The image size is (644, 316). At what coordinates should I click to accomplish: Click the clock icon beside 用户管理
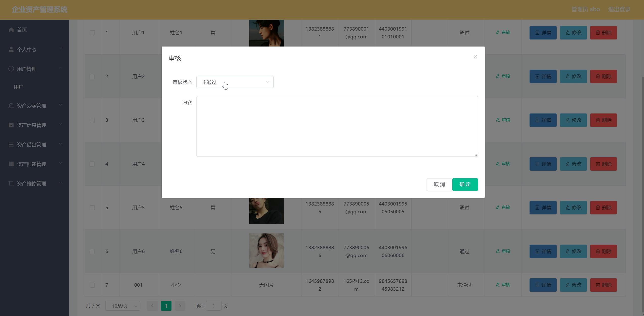coord(11,69)
